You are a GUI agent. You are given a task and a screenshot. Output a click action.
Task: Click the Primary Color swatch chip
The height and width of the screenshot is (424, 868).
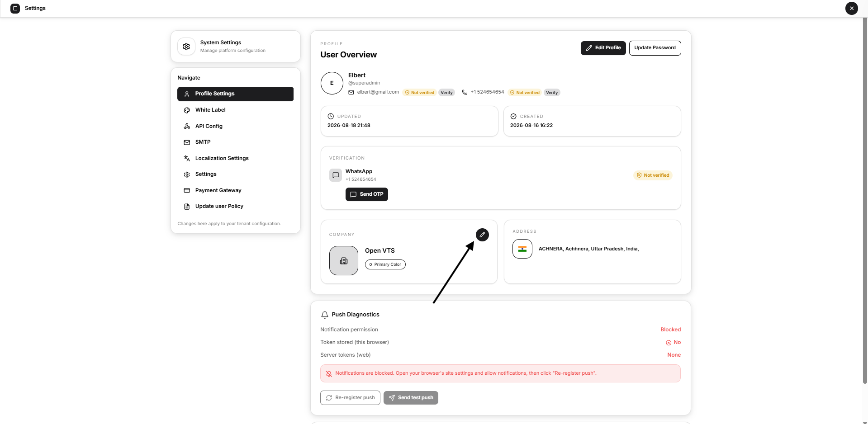point(385,264)
